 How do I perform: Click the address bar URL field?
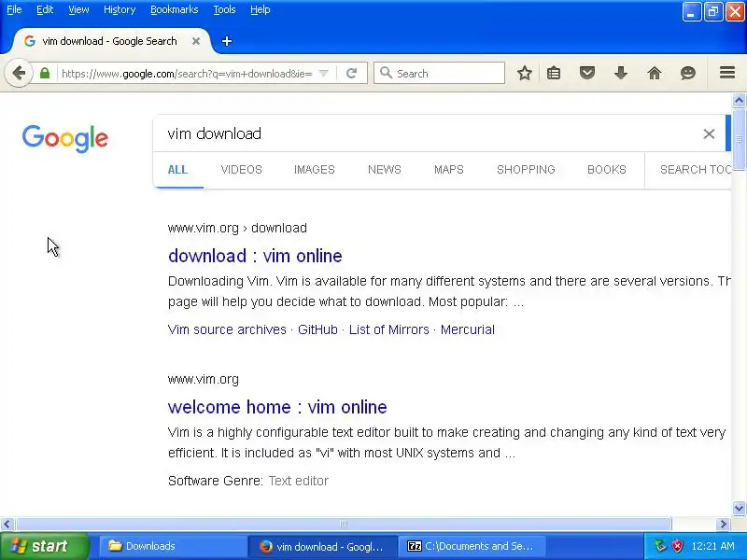coord(188,74)
